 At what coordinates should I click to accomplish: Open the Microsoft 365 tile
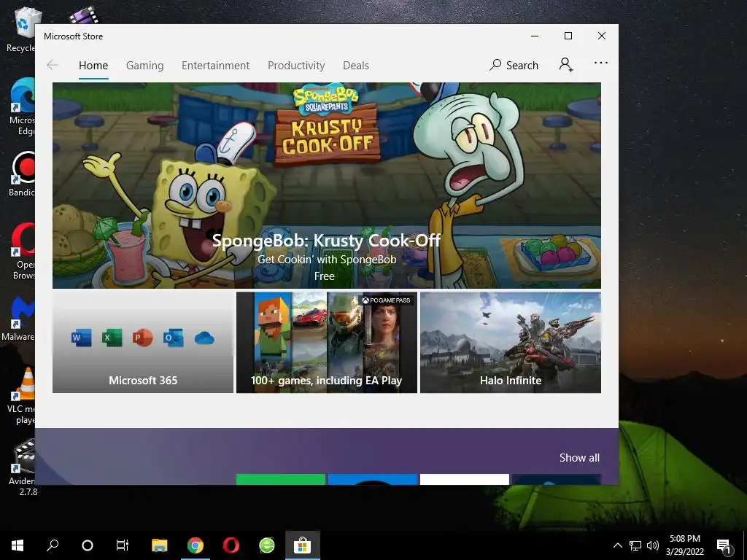point(143,343)
